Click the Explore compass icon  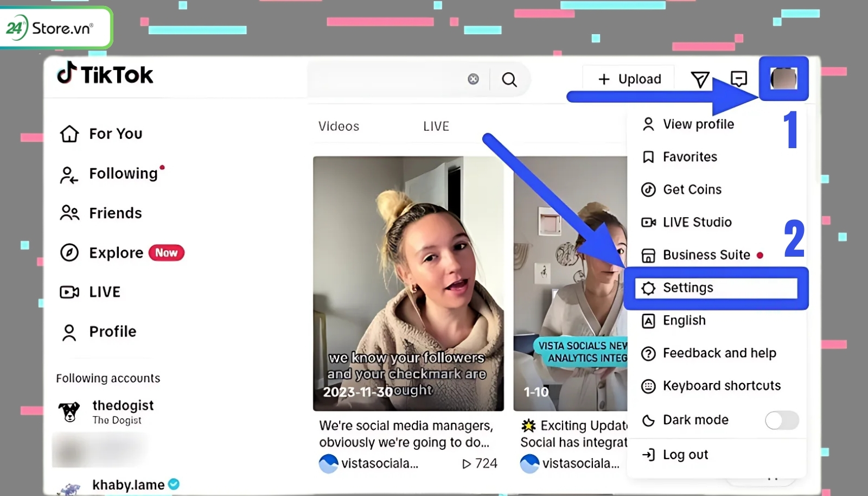pos(69,253)
